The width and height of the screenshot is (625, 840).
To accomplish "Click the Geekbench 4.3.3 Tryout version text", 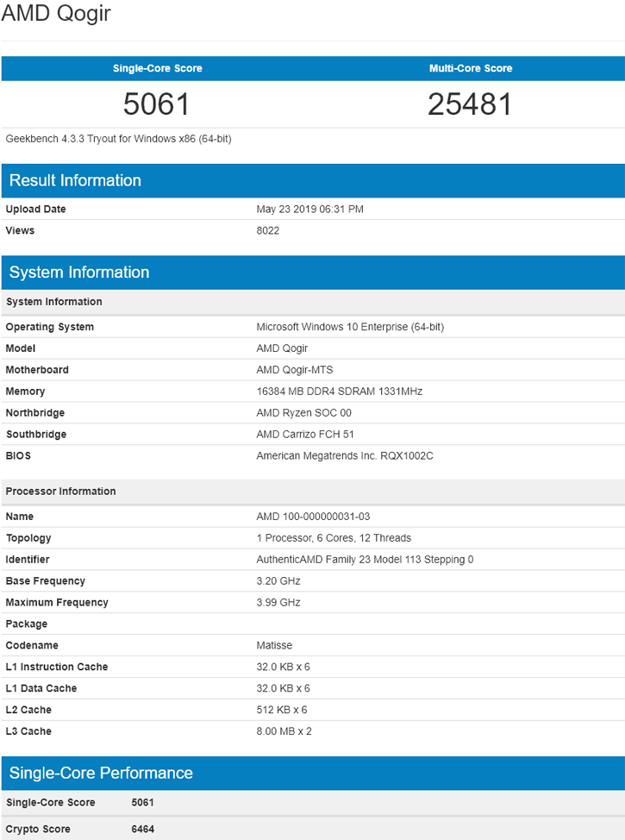I will [118, 140].
